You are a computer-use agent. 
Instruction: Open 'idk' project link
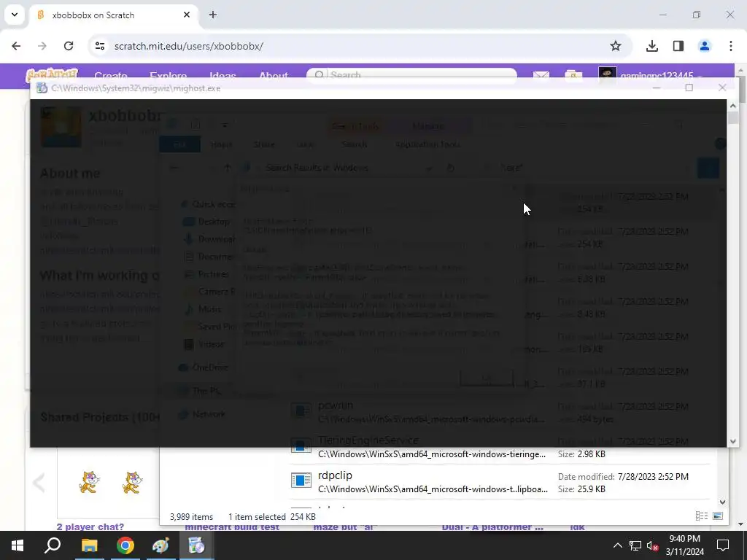tap(577, 526)
